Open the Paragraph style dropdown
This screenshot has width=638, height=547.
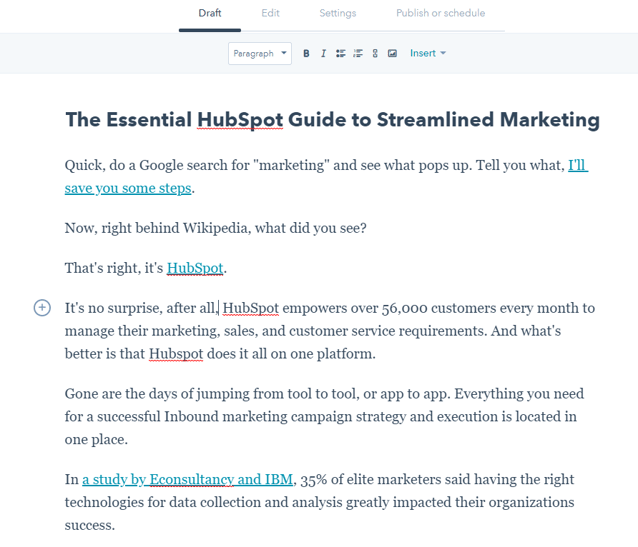(260, 53)
